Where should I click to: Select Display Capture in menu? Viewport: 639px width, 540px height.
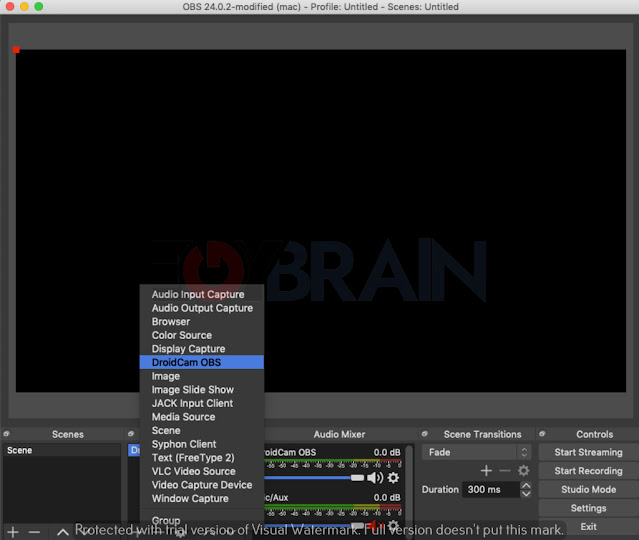click(202, 349)
